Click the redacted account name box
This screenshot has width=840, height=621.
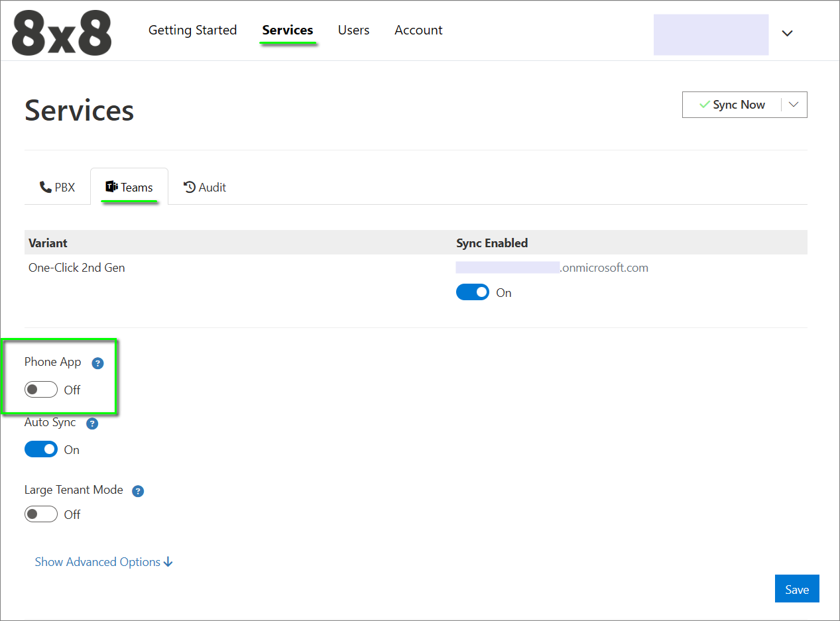click(x=711, y=34)
